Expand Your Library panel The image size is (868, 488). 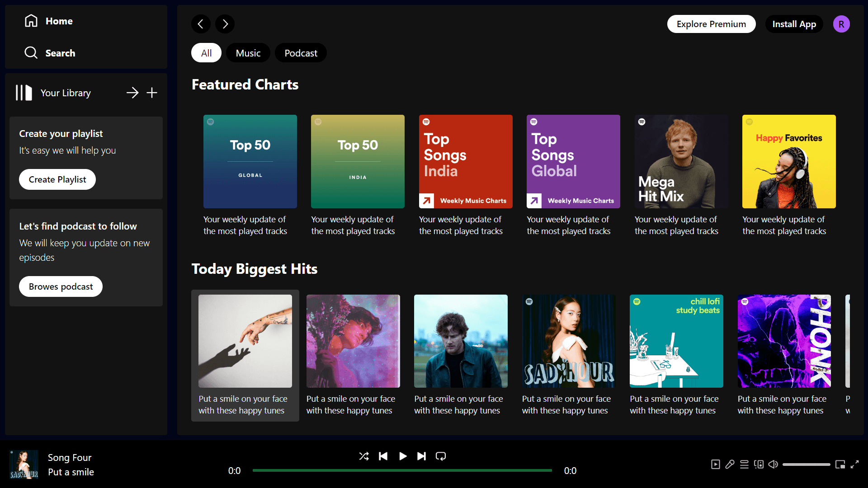point(132,93)
